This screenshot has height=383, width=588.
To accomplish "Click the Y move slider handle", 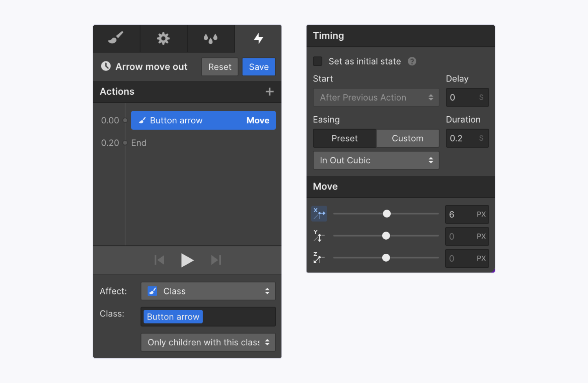I will tap(386, 235).
